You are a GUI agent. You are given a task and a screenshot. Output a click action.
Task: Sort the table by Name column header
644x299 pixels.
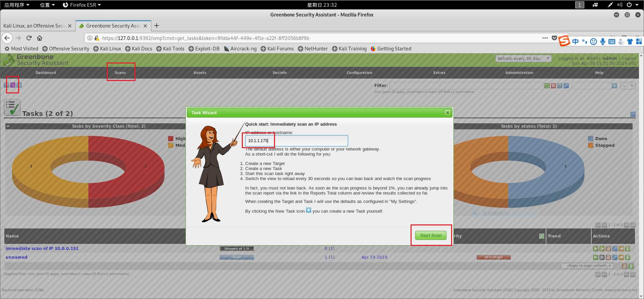click(12, 236)
